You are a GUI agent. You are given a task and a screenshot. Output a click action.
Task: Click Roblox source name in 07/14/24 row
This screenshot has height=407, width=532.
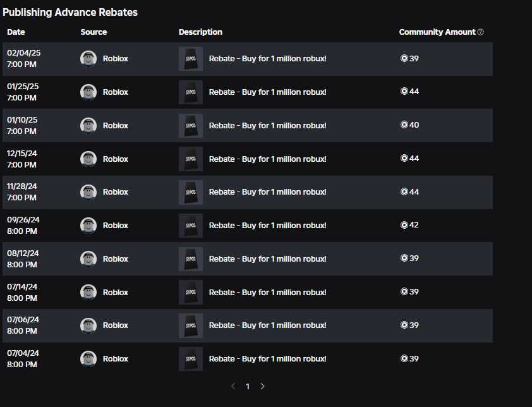tap(116, 292)
